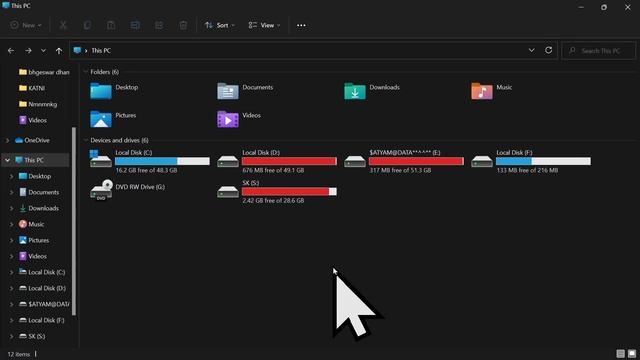This screenshot has width=640, height=360.
Task: Select Nmnmnkg folder in sidebar
Action: 38,104
